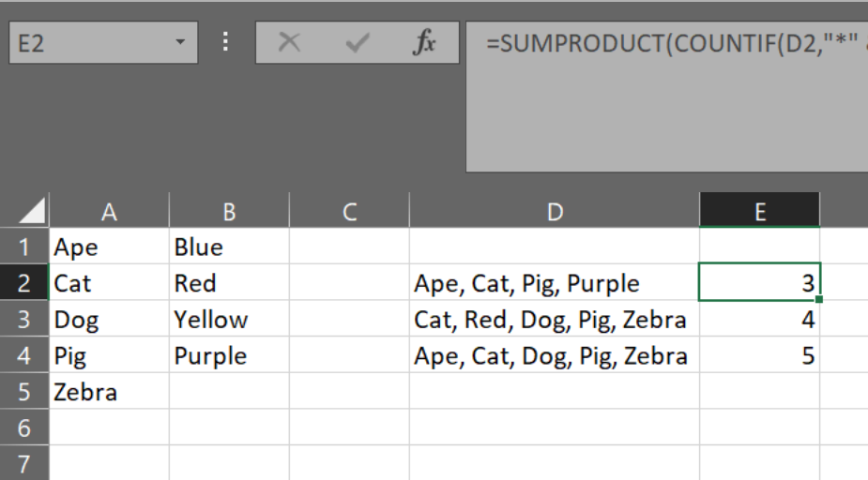
Task: Click the fill handle of cell E2
Action: (x=820, y=300)
